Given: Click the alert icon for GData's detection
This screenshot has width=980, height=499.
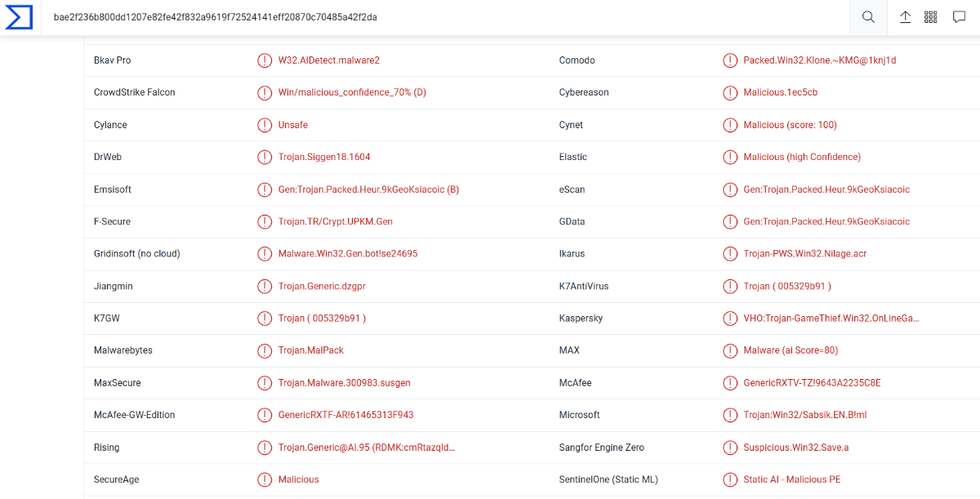Looking at the screenshot, I should 730,221.
